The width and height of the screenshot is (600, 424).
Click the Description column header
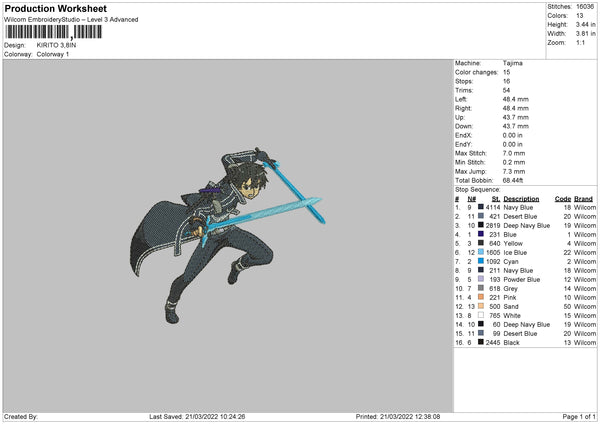tap(521, 199)
